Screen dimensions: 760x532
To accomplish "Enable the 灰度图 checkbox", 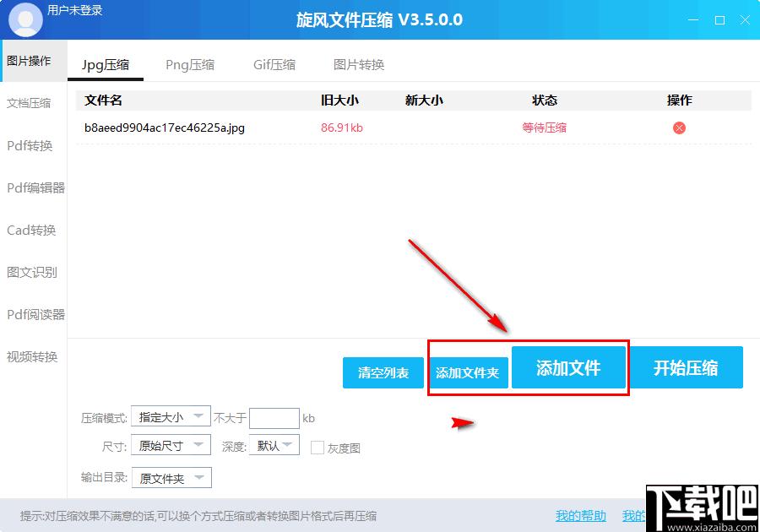I will click(x=317, y=448).
